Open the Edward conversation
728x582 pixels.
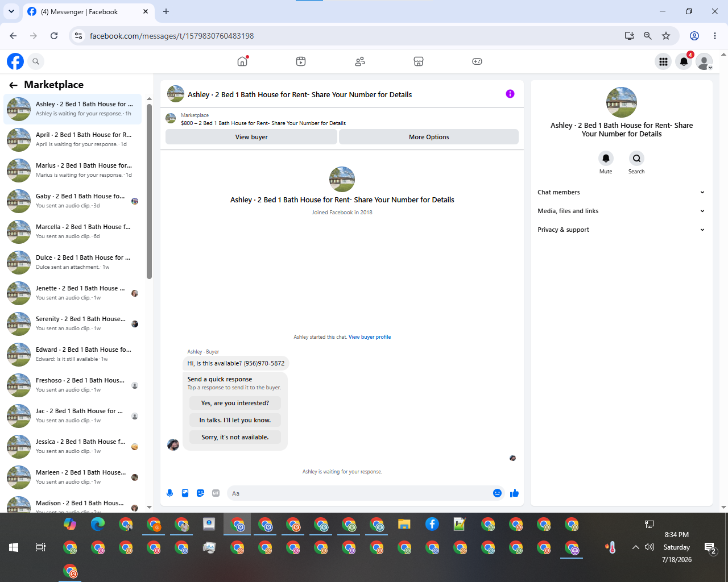(73, 354)
